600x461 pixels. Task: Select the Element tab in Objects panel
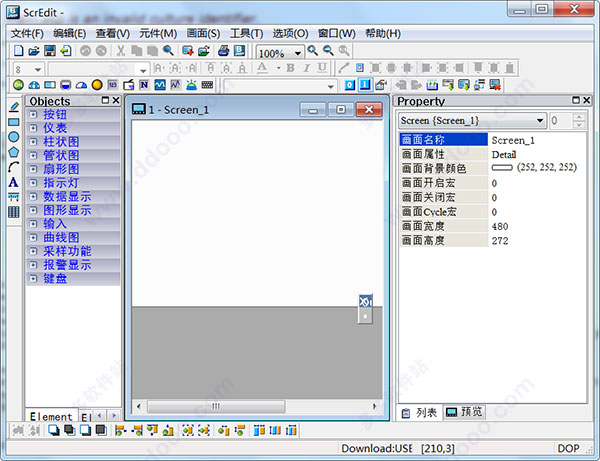(51, 416)
